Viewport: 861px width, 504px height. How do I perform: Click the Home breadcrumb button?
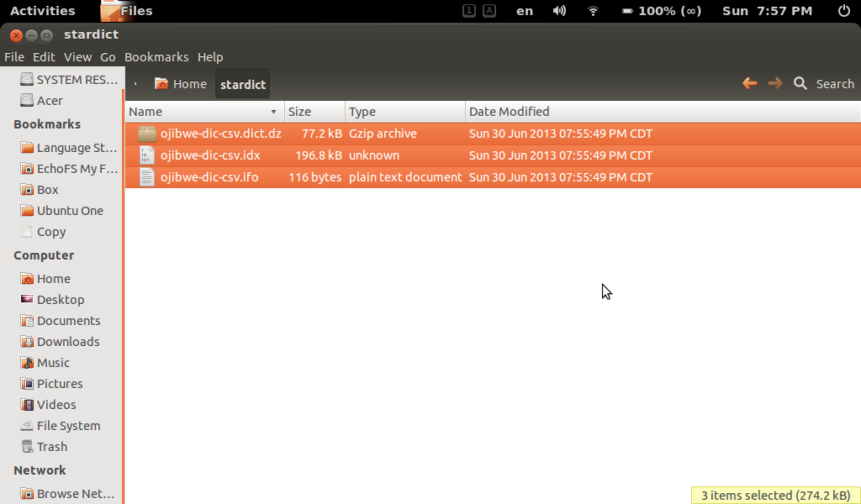coord(180,83)
